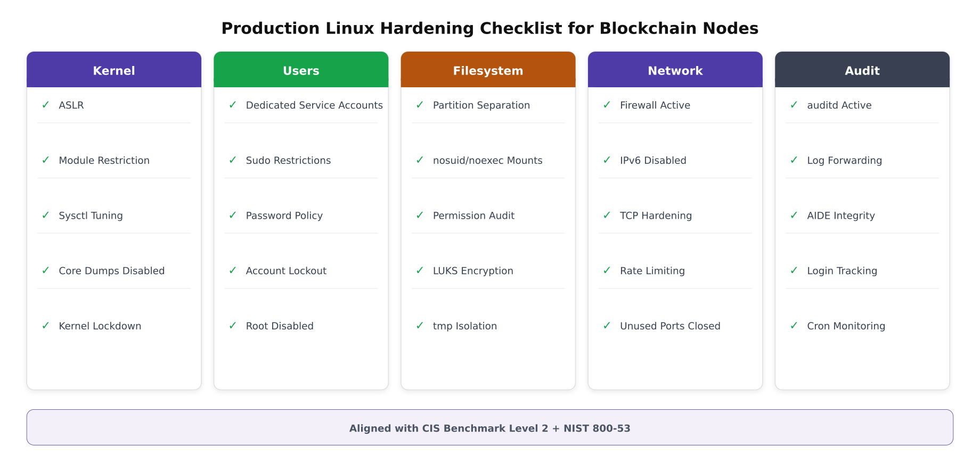The image size is (980, 463).
Task: Click the CIS Benchmark alignment banner
Action: coord(490,427)
